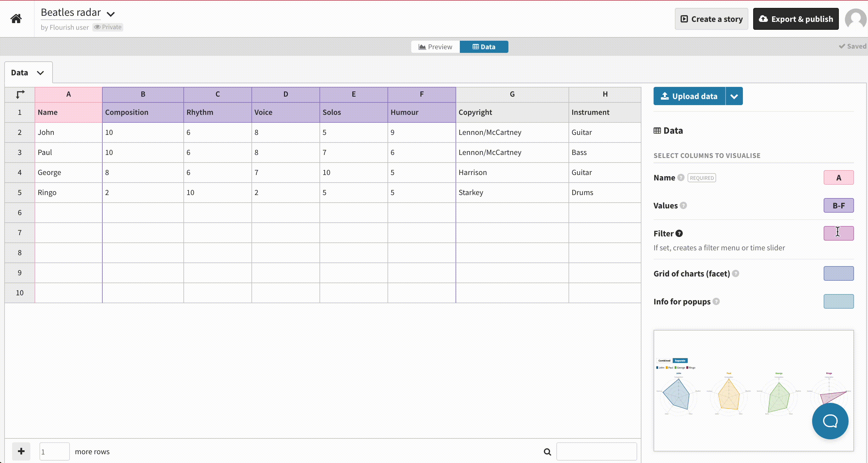Select the Data tab
Image resolution: width=868 pixels, height=463 pixels.
point(484,47)
